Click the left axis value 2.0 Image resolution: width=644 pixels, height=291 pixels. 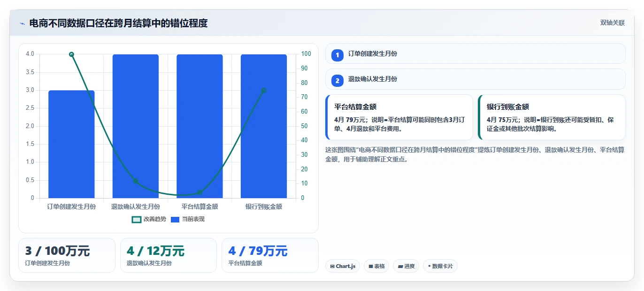30,126
